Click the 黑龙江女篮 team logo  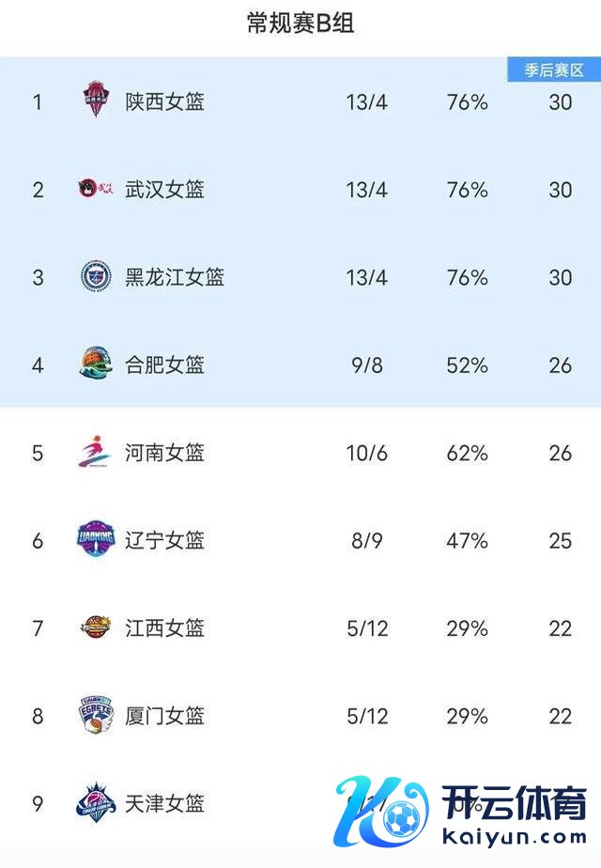click(x=96, y=277)
